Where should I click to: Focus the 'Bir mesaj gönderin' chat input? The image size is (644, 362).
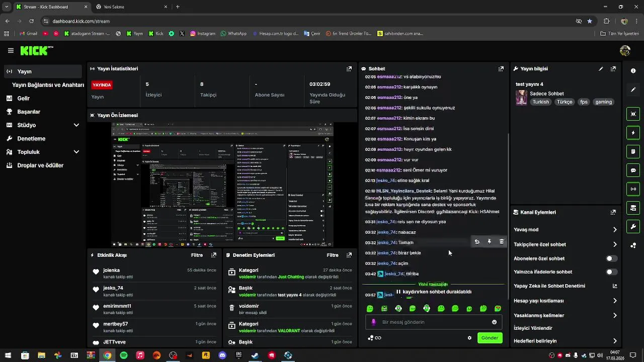433,322
